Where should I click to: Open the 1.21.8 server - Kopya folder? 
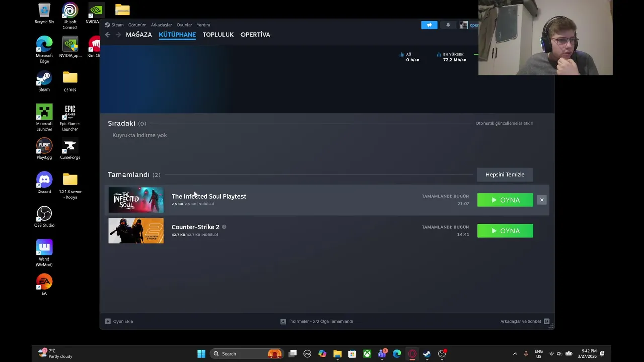pos(70,186)
